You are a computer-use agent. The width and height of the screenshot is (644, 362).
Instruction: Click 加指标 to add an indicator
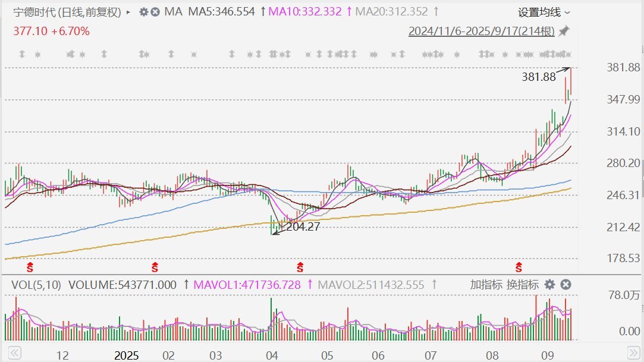(486, 285)
